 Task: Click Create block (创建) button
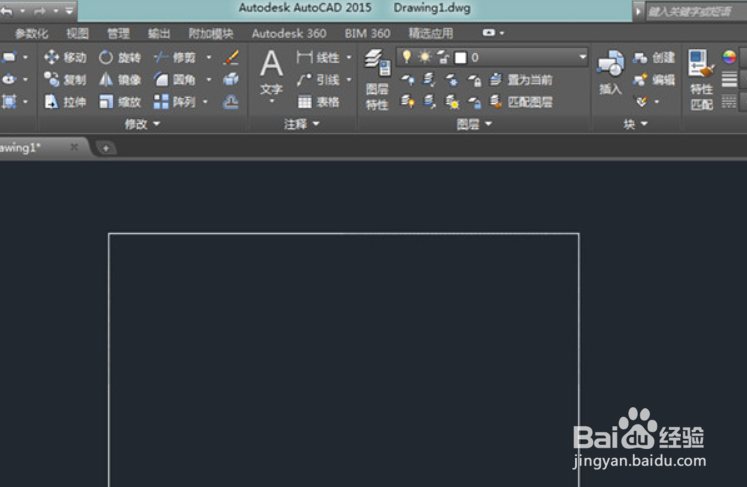[x=654, y=58]
